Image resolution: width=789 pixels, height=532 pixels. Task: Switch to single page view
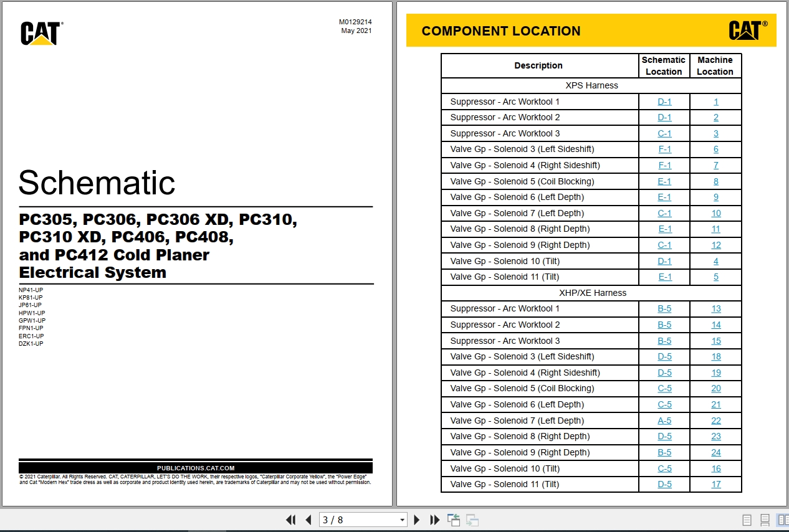coord(747,520)
